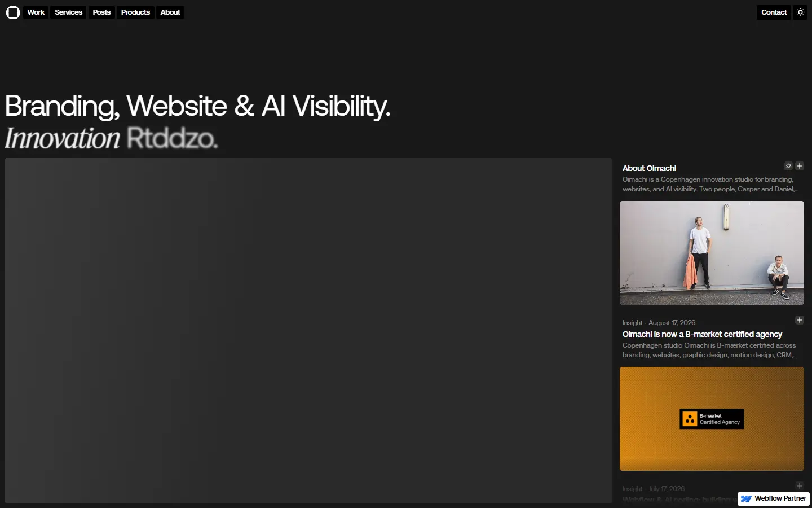Expand the B-mærket certified agency post
Screen dimensions: 812x508
(x=800, y=320)
